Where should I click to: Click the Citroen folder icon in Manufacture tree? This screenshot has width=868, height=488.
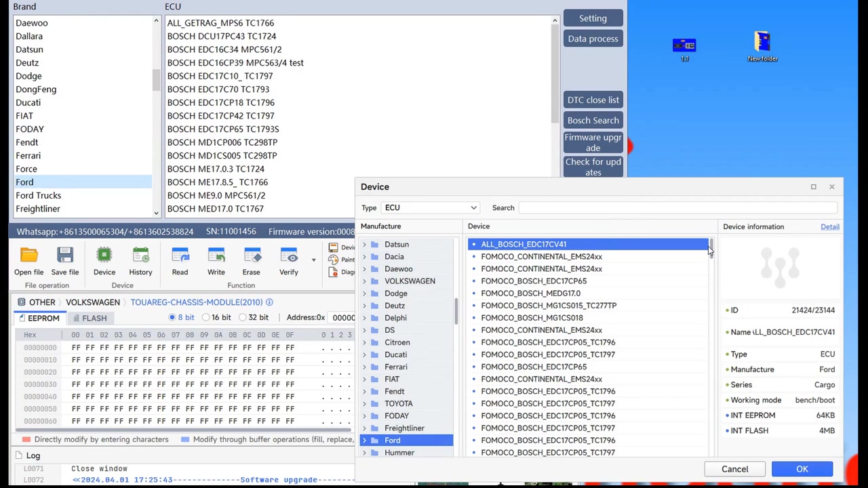[x=375, y=343]
